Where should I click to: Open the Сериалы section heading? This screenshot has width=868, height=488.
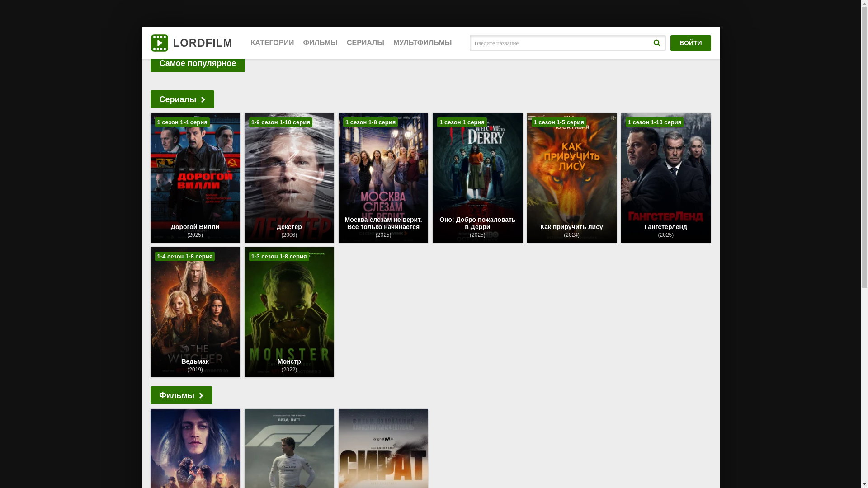(x=182, y=99)
